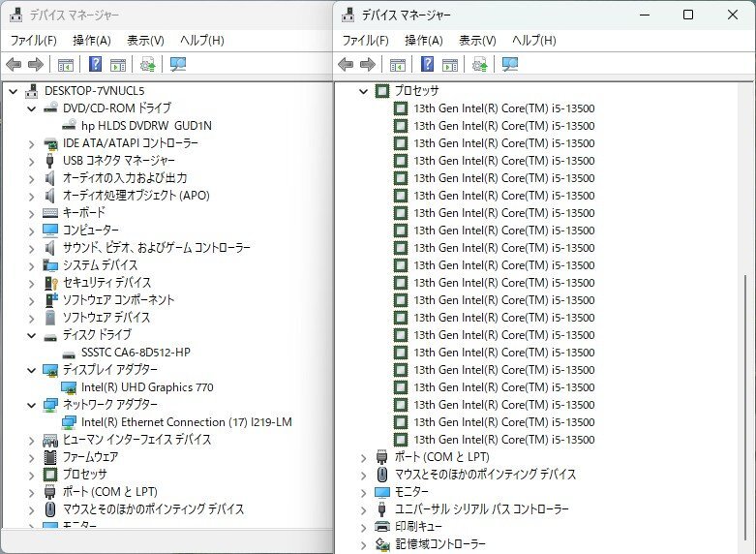Expand ポート (COM と LPT) in right window
This screenshot has width=756, height=554.
coord(364,457)
